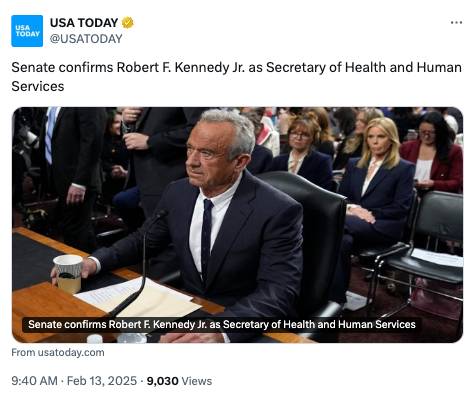
Task: Click the gold verified badge
Action: (x=127, y=23)
